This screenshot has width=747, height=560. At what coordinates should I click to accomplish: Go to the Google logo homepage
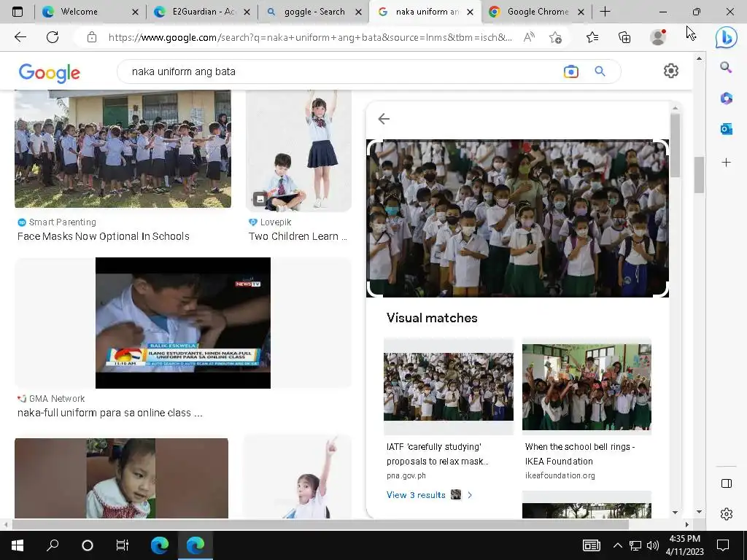[50, 73]
